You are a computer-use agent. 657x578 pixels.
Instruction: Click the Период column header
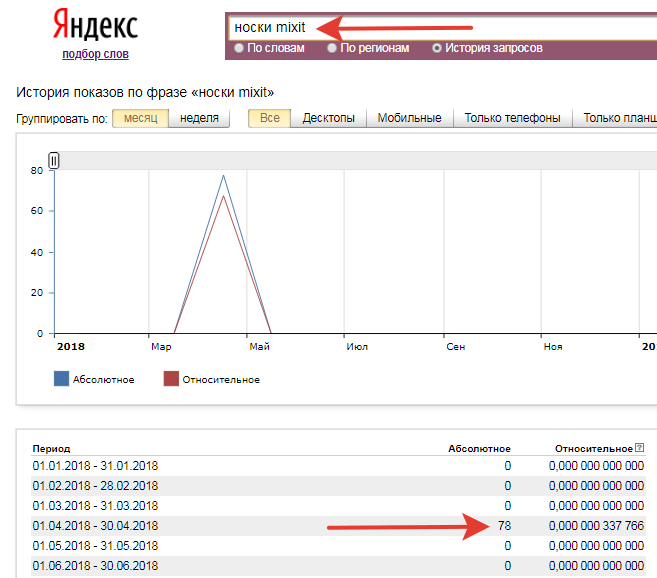pos(51,449)
